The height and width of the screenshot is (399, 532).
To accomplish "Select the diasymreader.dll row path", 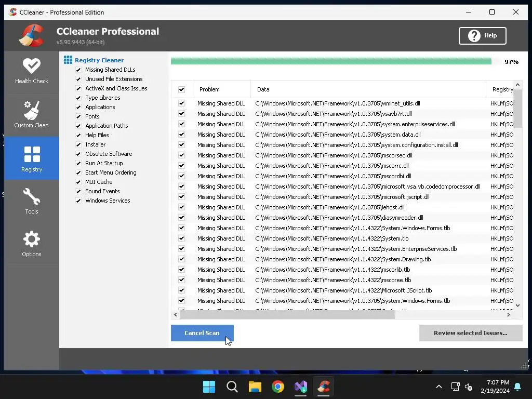I will (339, 218).
